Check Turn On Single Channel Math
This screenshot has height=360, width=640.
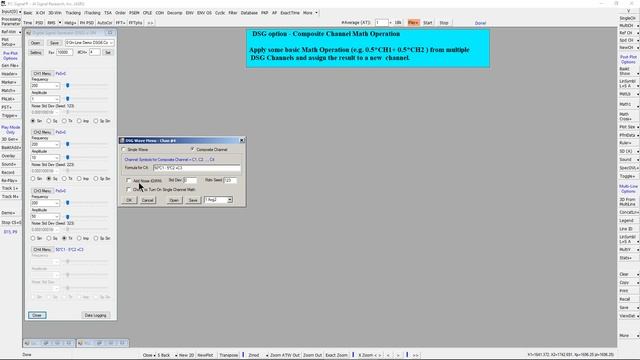[129, 189]
